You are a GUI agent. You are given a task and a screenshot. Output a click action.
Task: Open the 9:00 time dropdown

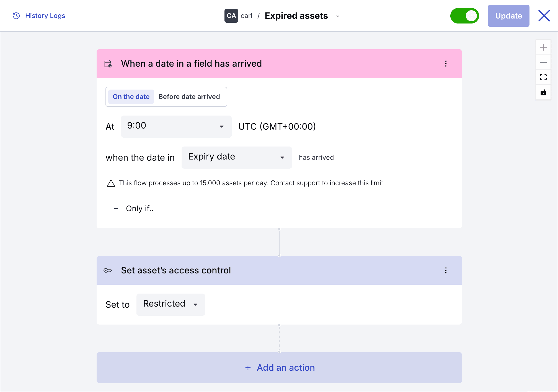[x=176, y=126]
